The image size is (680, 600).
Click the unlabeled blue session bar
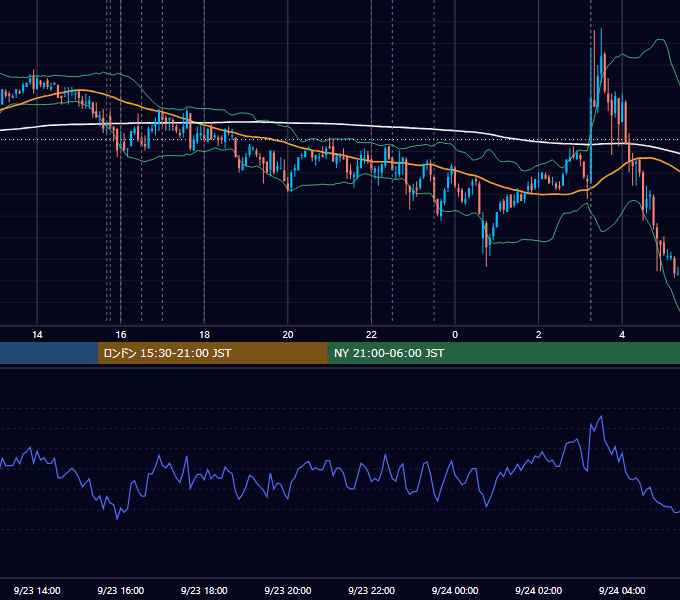click(x=49, y=353)
